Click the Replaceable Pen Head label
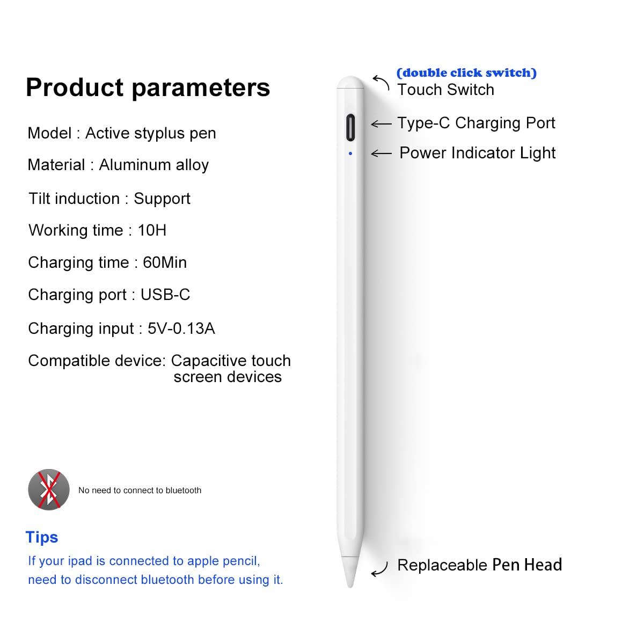The height and width of the screenshot is (644, 644). coord(479,565)
